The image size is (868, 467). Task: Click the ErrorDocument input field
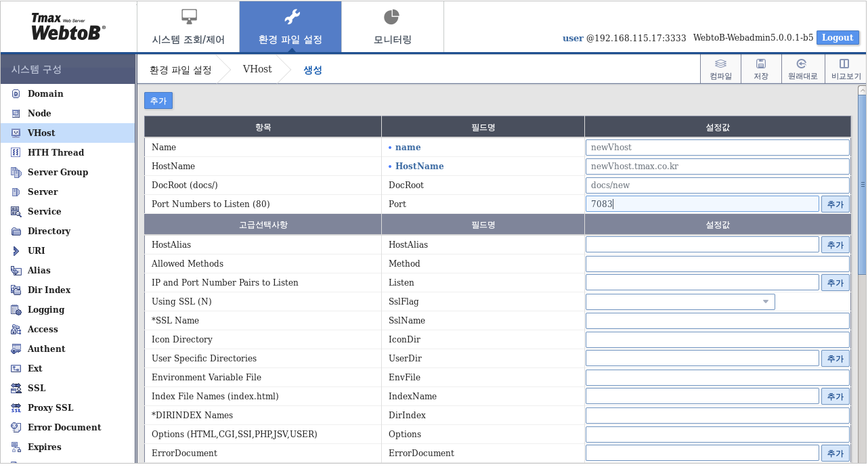(x=702, y=453)
